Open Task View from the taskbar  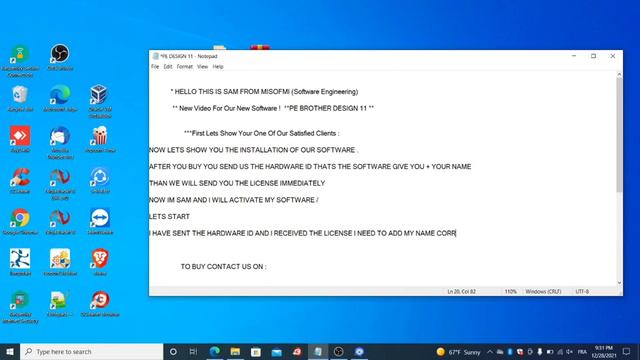click(x=193, y=351)
